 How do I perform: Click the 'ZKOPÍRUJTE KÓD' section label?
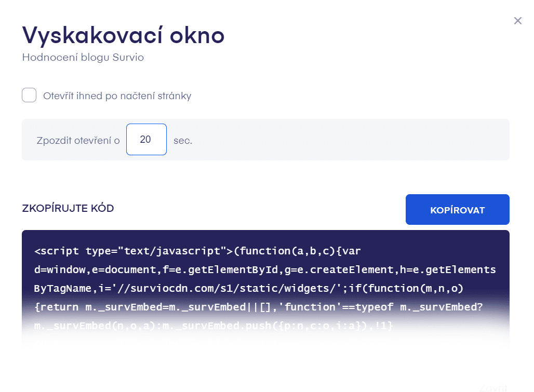[68, 209]
